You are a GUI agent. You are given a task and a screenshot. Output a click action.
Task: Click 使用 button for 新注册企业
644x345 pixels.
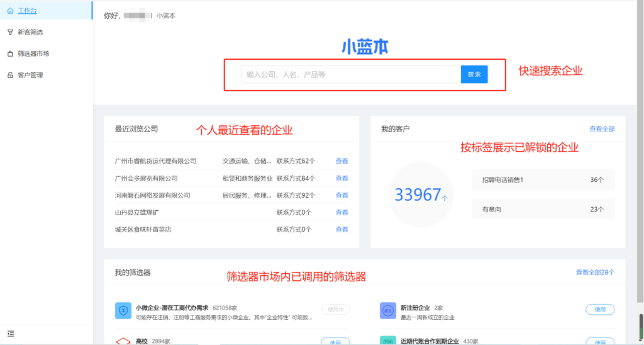point(599,309)
